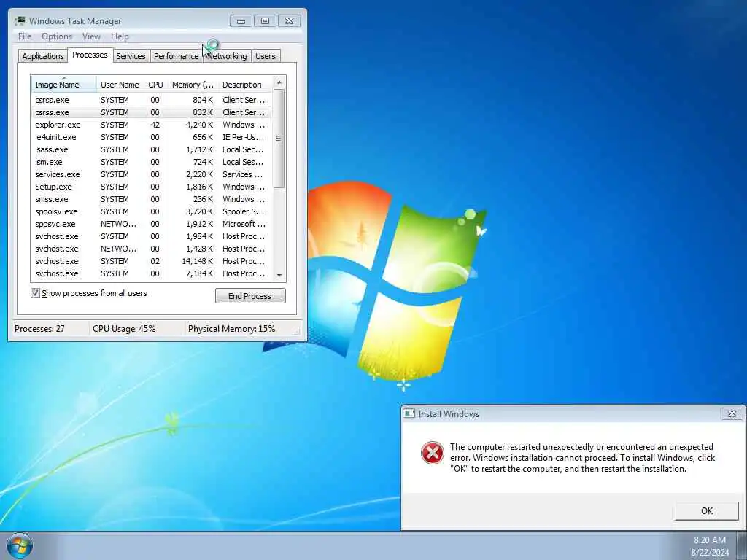Open the Performance tab

click(177, 56)
